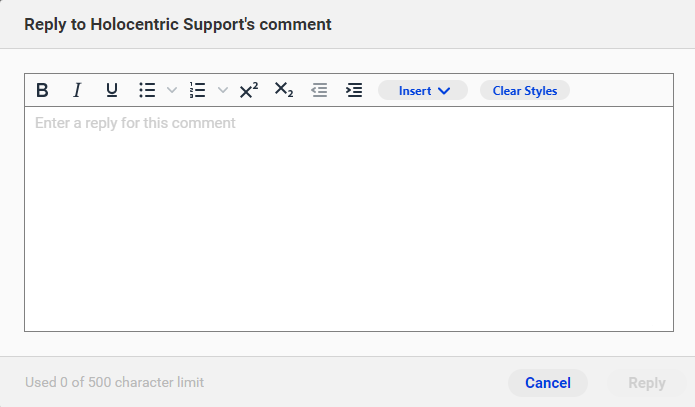Click the character limit counter text
695x407 pixels.
pos(114,382)
